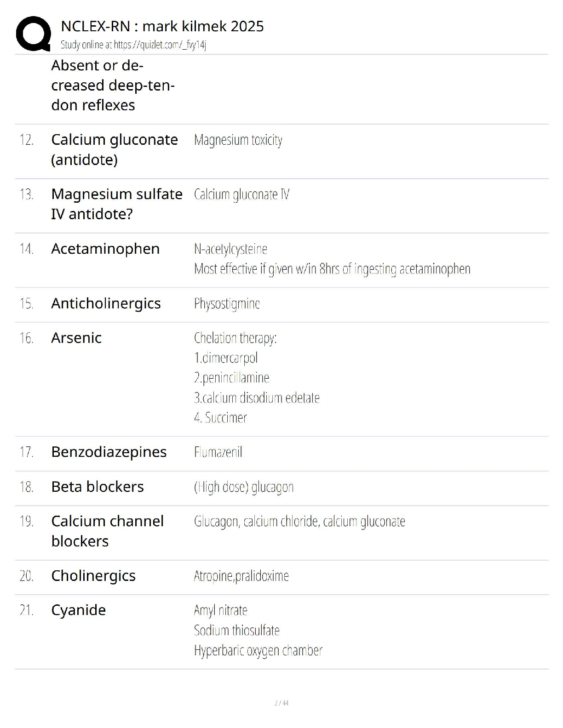
Task: Click the Atropine, pralidoxime definition
Action: (241, 576)
